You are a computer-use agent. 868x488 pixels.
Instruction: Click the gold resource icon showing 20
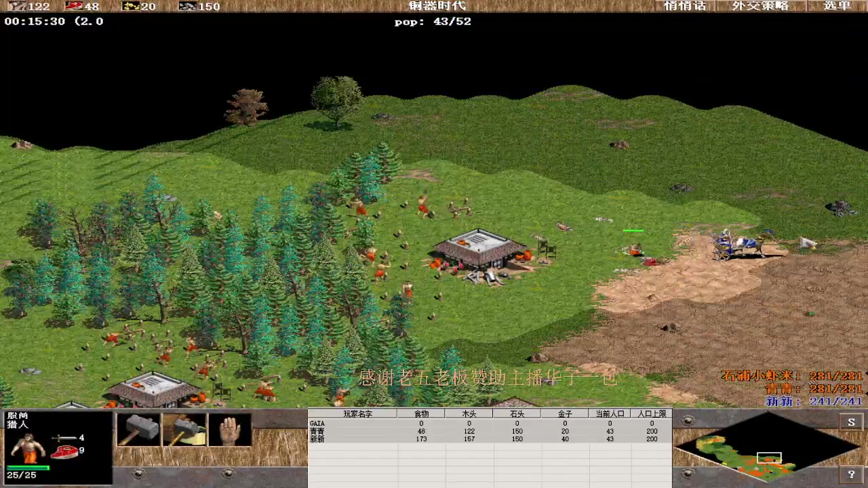130,6
